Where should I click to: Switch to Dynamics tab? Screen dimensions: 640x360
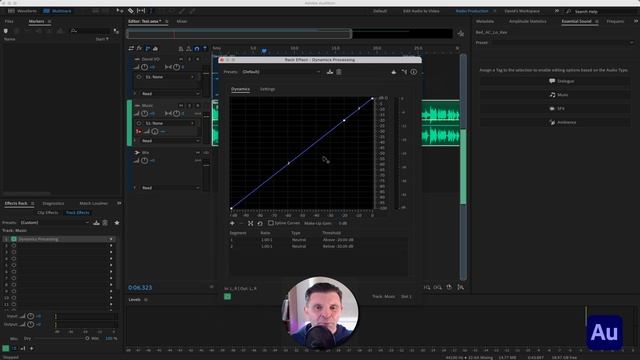[240, 89]
